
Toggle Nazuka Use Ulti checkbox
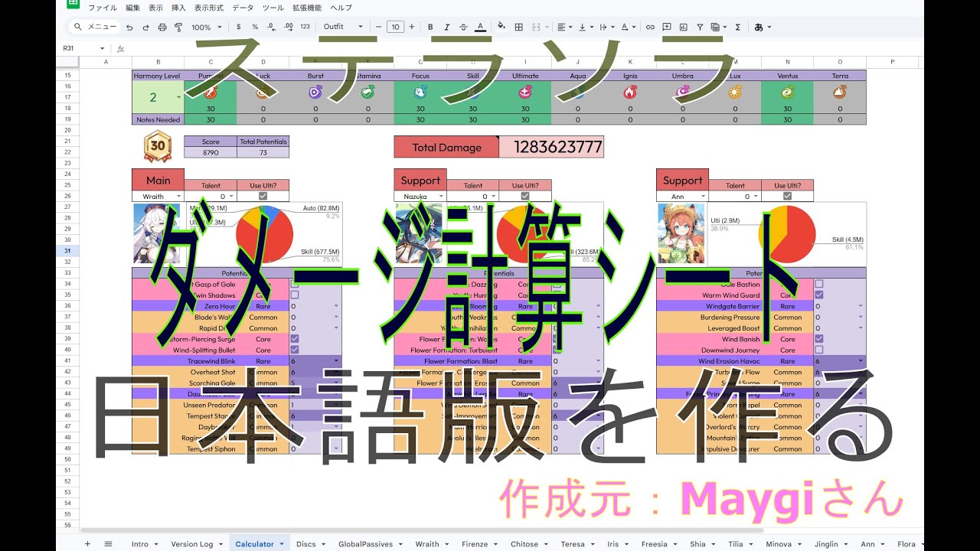[x=525, y=197]
